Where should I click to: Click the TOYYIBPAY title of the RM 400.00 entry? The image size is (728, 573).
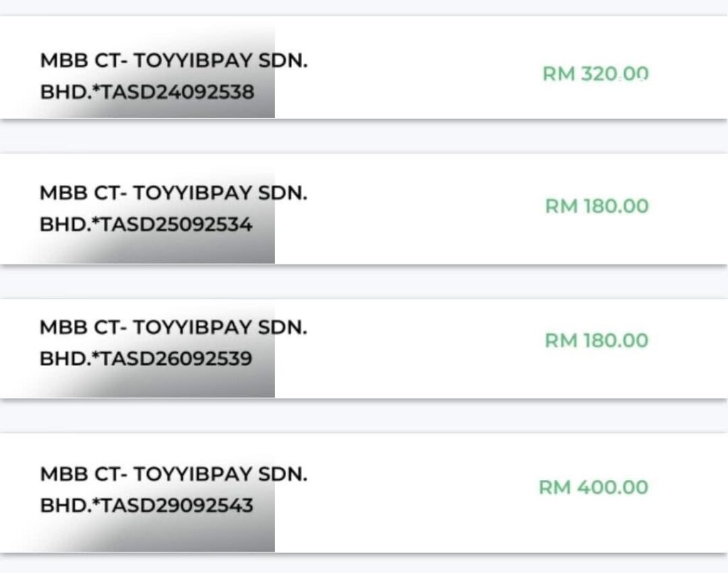193,474
